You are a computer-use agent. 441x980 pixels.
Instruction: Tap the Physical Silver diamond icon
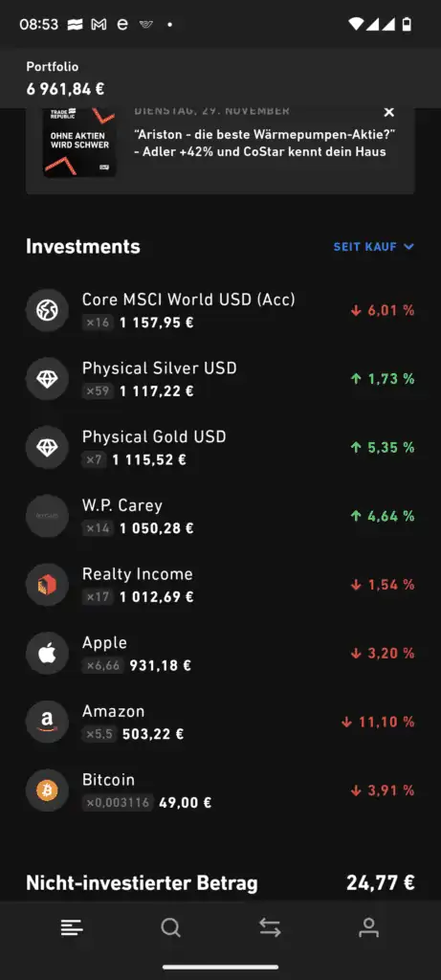coord(47,379)
